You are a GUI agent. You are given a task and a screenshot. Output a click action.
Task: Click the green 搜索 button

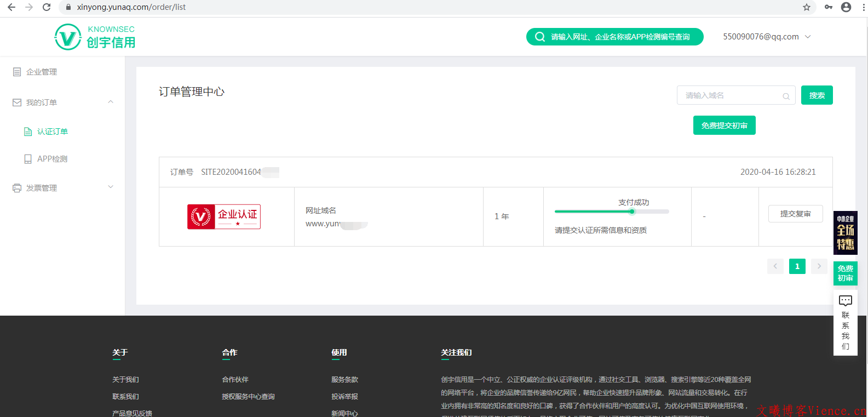click(x=817, y=95)
